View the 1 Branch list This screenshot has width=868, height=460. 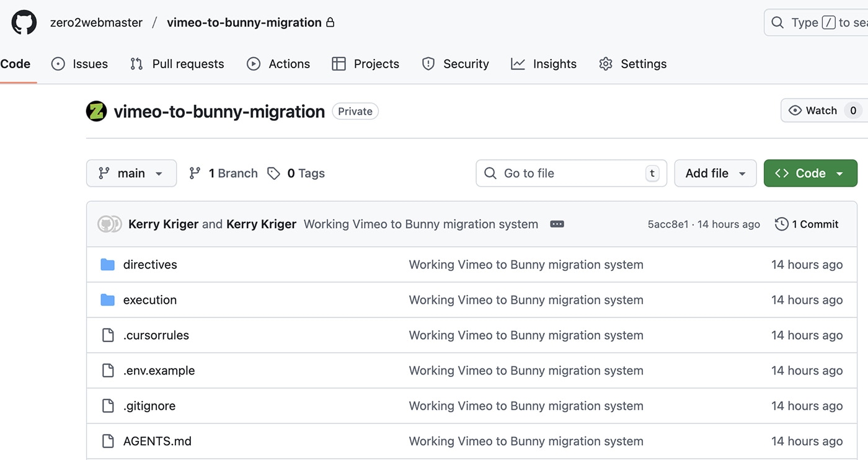223,174
